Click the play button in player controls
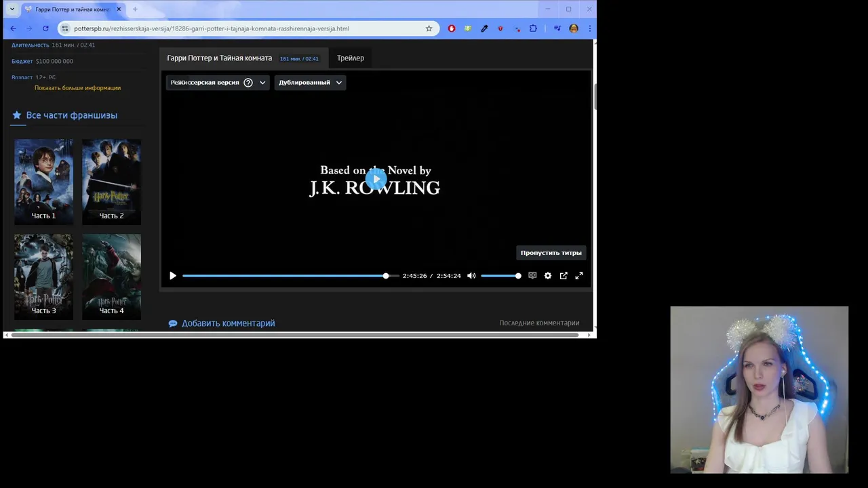This screenshot has width=868, height=488. [x=173, y=276]
